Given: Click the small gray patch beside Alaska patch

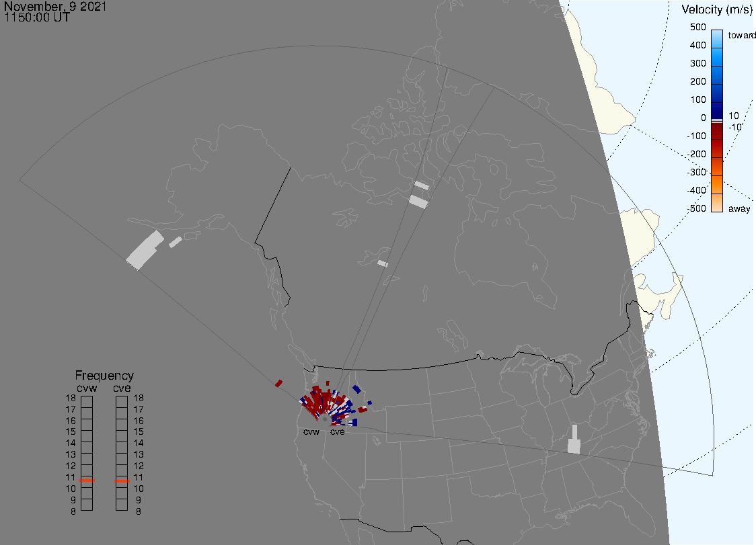Looking at the screenshot, I should coord(176,242).
